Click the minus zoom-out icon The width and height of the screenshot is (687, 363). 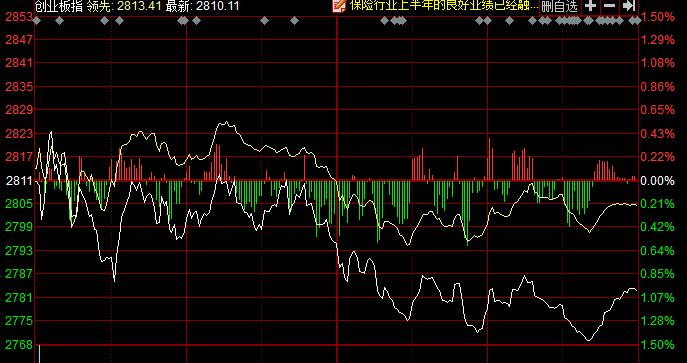(x=609, y=6)
